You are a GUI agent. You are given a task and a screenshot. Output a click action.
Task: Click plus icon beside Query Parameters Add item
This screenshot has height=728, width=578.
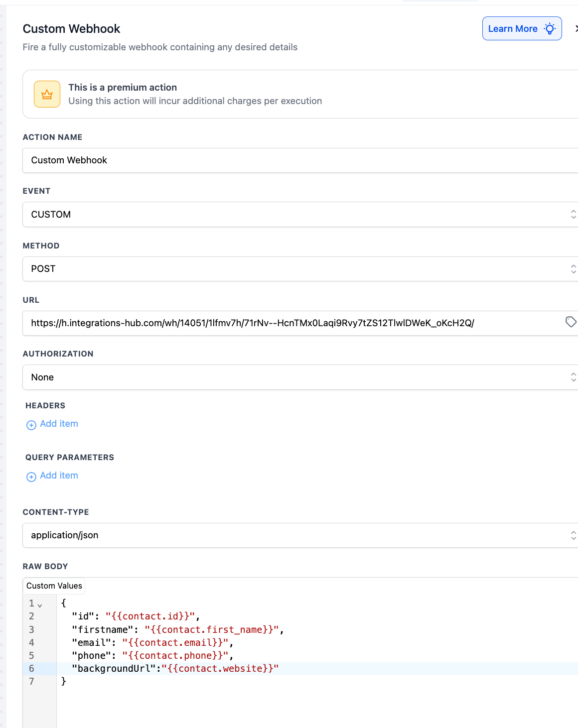[31, 477]
